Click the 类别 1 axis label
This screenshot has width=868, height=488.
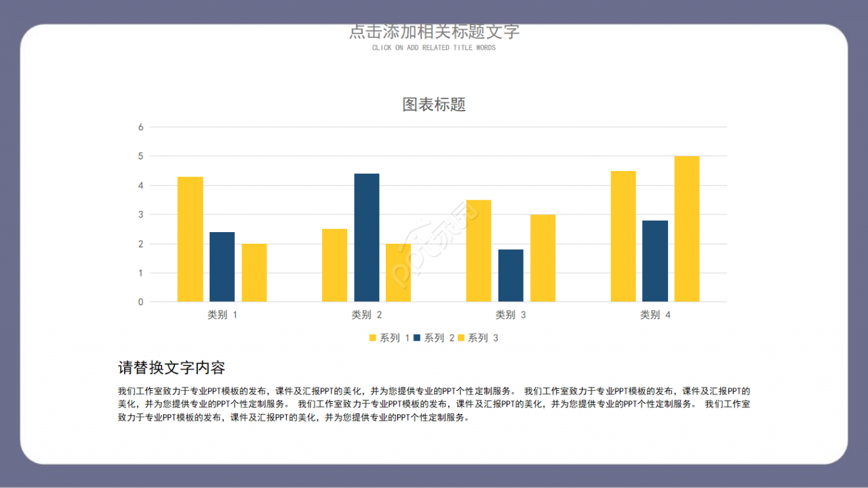222,315
